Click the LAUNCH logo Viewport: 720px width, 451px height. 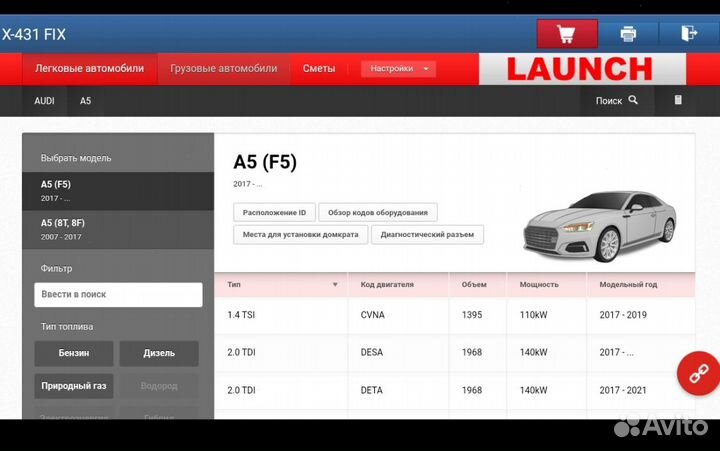click(582, 69)
